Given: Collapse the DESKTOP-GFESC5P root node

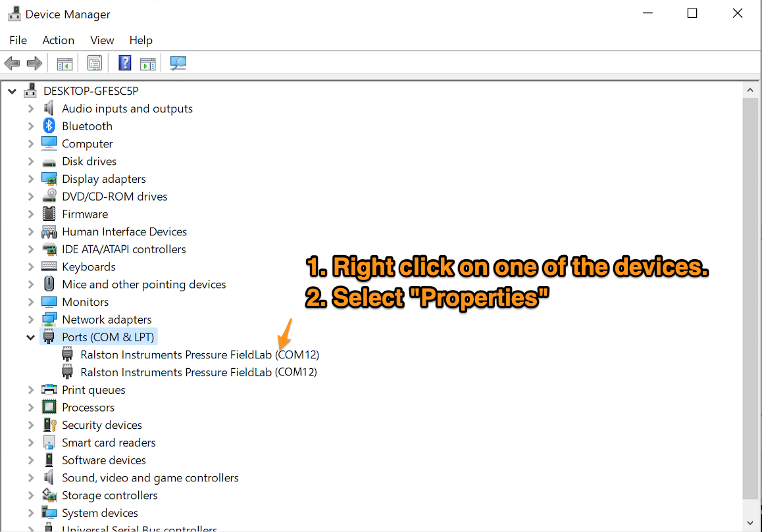Looking at the screenshot, I should coord(12,91).
